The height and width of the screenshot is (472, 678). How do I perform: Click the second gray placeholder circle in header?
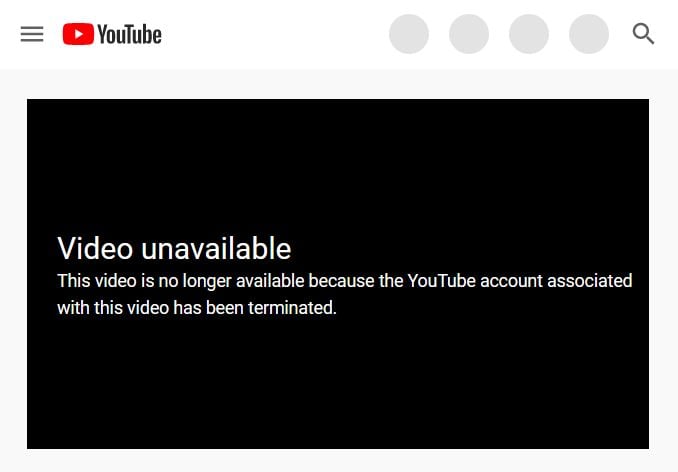[469, 34]
